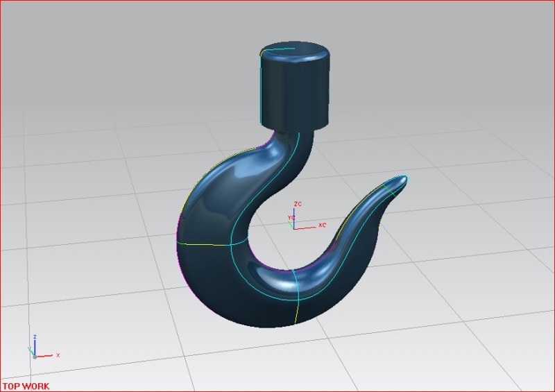Pick the pointed tip of the hook
555x392 pixels.
coord(404,179)
